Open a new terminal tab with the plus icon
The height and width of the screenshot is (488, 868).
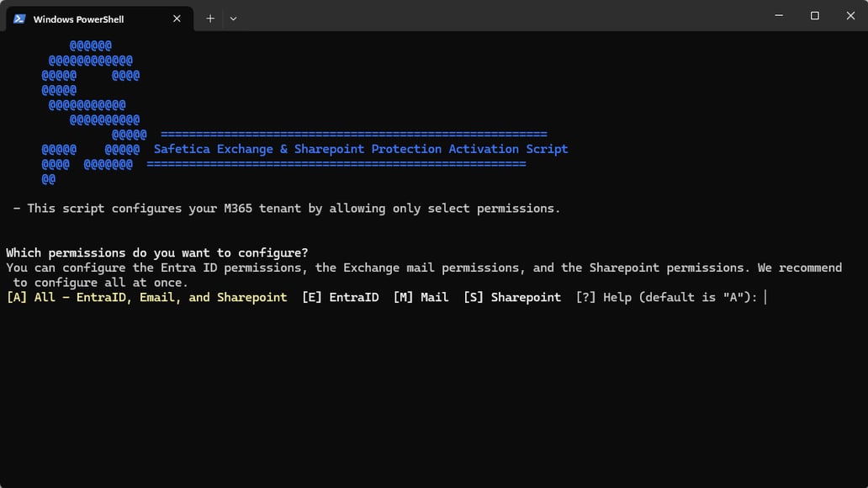click(x=209, y=18)
